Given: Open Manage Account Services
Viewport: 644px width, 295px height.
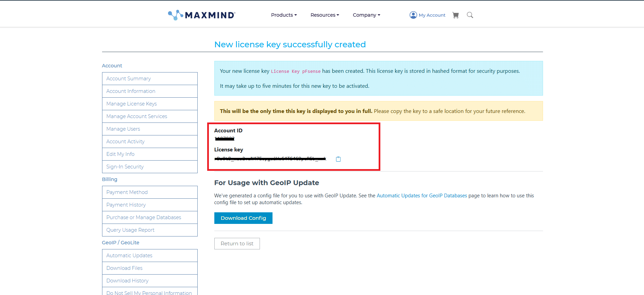Looking at the screenshot, I should click(x=150, y=116).
